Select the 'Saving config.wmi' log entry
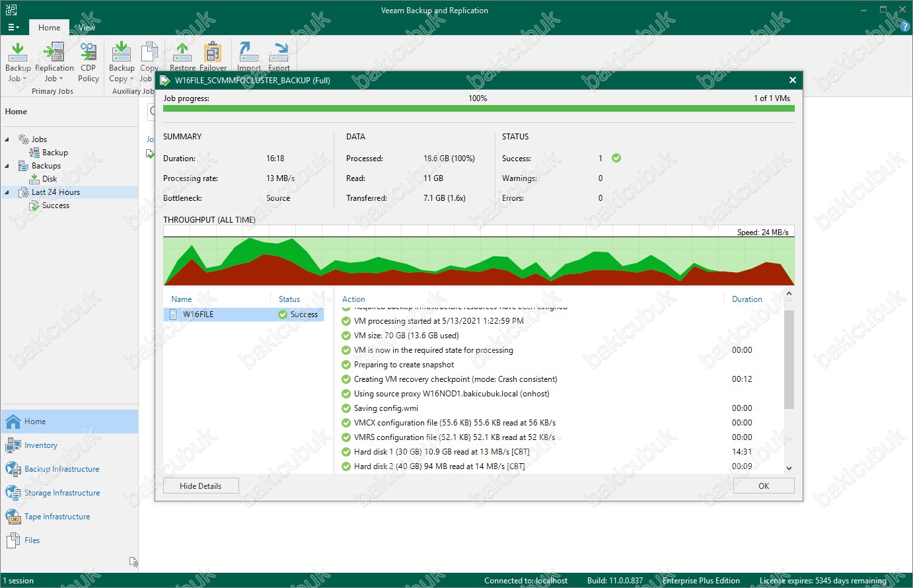 click(386, 408)
